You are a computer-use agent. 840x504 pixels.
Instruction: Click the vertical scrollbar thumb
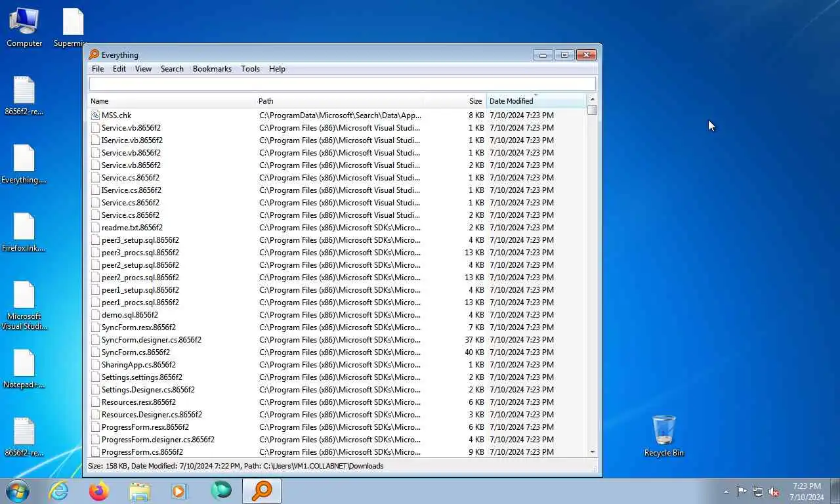coord(593,110)
